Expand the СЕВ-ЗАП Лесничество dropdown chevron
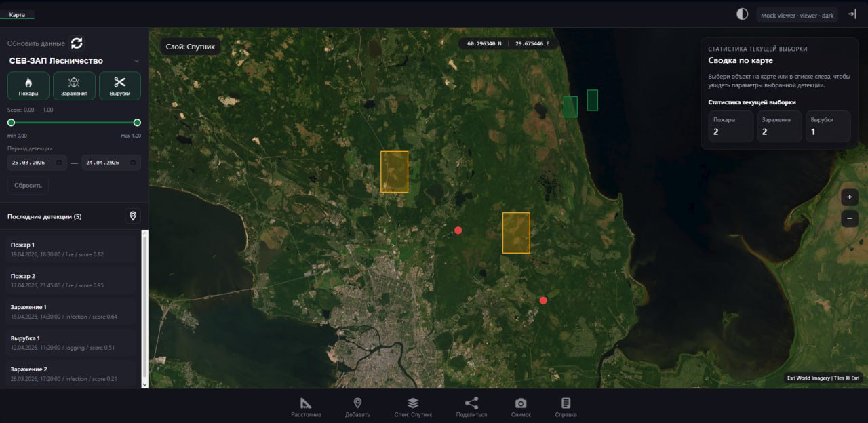868x423 pixels. point(136,61)
